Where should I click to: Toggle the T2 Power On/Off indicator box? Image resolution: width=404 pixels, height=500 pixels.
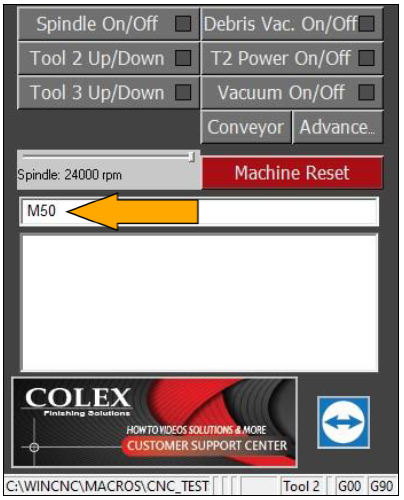coord(366,58)
